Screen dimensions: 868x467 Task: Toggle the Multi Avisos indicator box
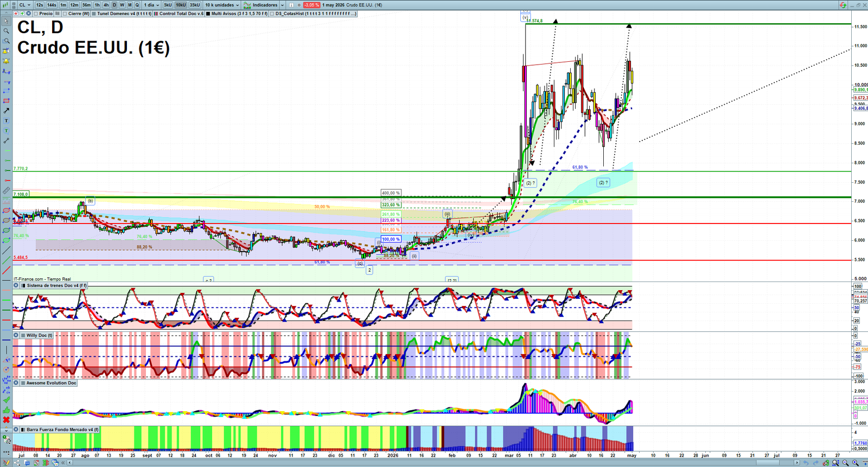coord(208,14)
